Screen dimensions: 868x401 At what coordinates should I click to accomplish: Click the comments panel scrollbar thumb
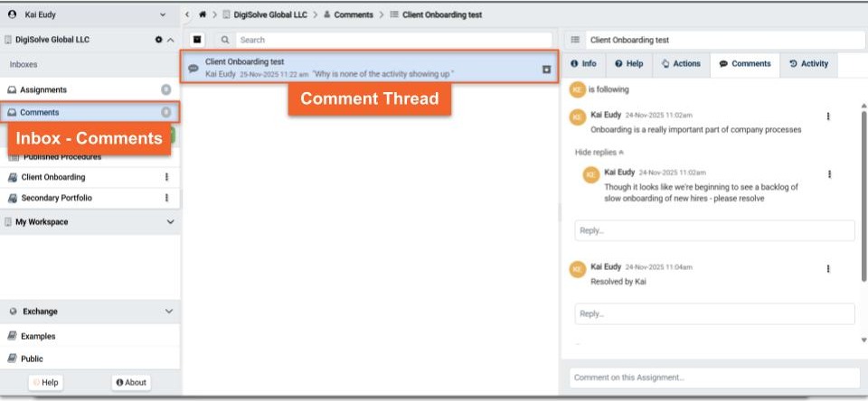point(863,194)
